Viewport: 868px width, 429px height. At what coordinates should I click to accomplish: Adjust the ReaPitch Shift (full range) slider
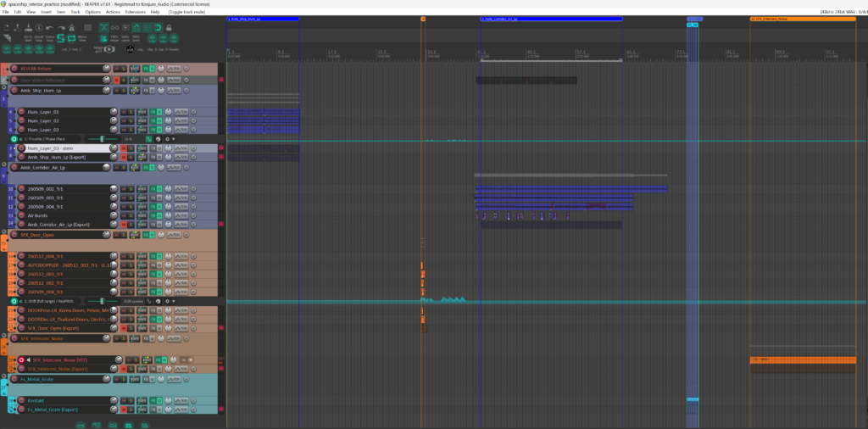point(103,301)
